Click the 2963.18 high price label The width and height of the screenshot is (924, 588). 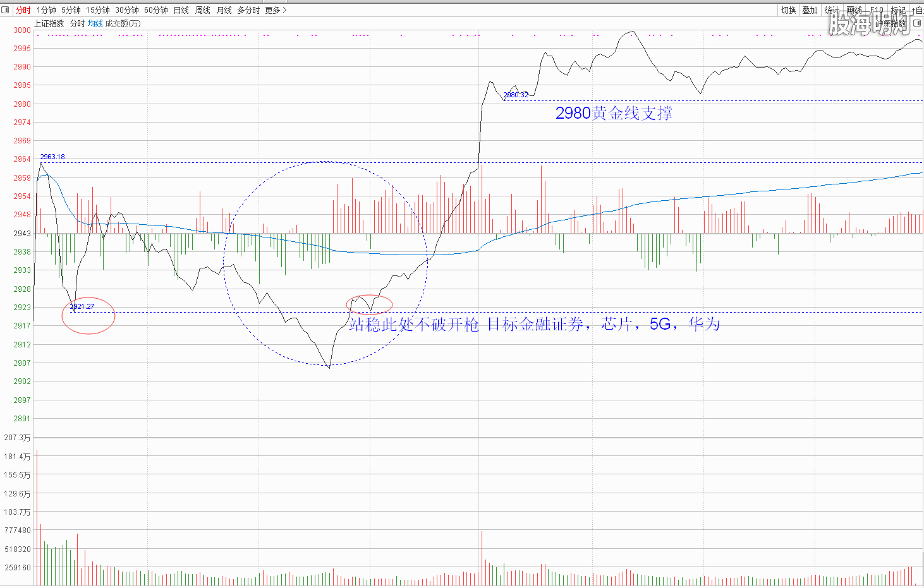[52, 157]
